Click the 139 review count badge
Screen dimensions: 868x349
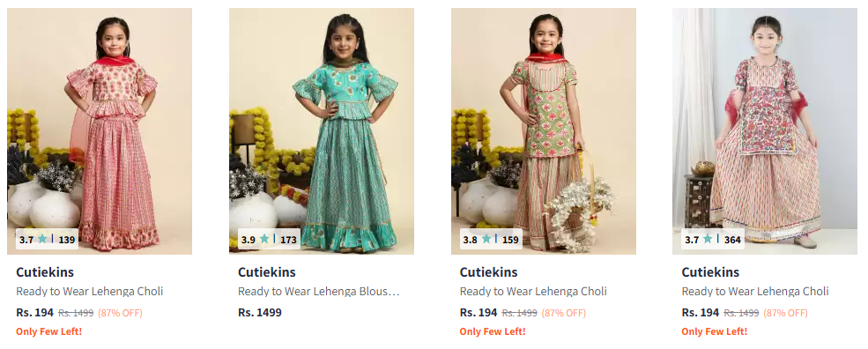click(66, 240)
